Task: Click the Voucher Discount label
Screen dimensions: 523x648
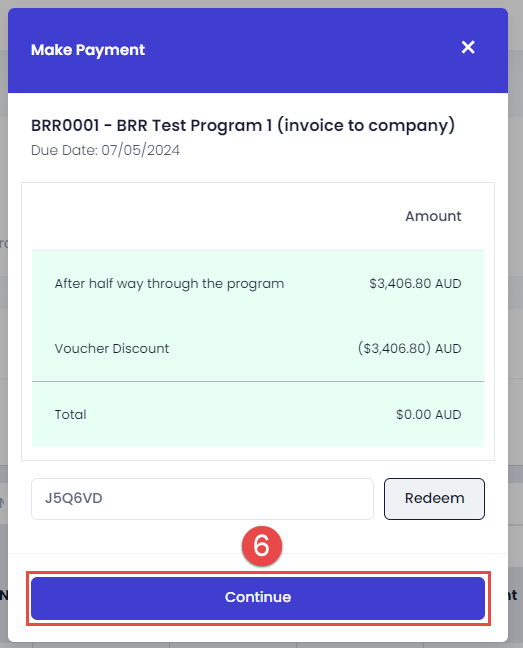Action: (x=112, y=348)
